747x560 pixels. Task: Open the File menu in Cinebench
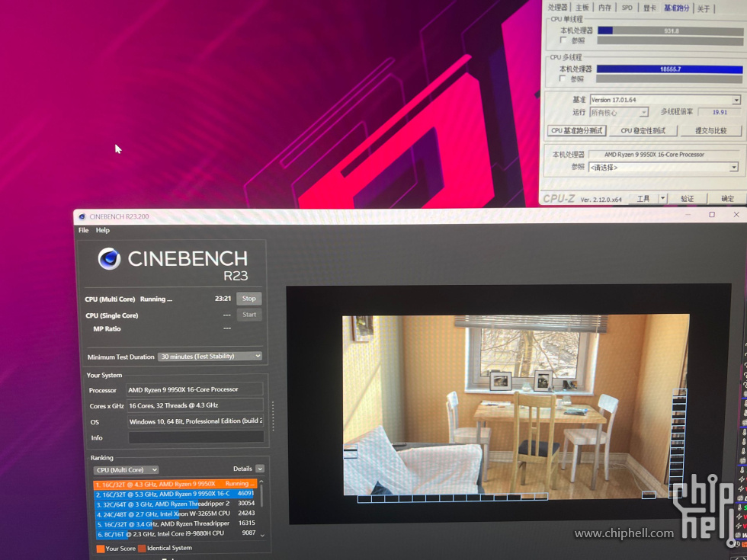83,230
